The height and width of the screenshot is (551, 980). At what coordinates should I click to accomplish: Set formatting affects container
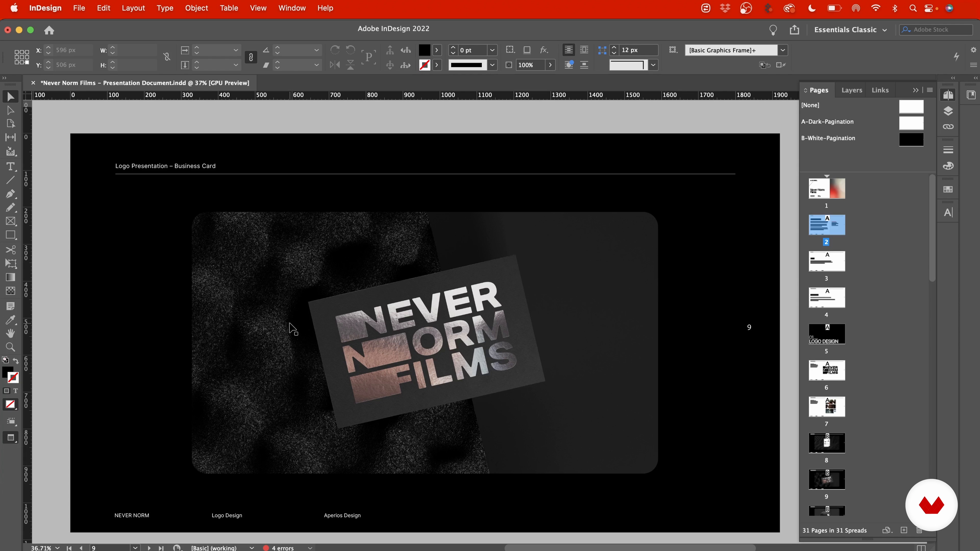point(6,391)
